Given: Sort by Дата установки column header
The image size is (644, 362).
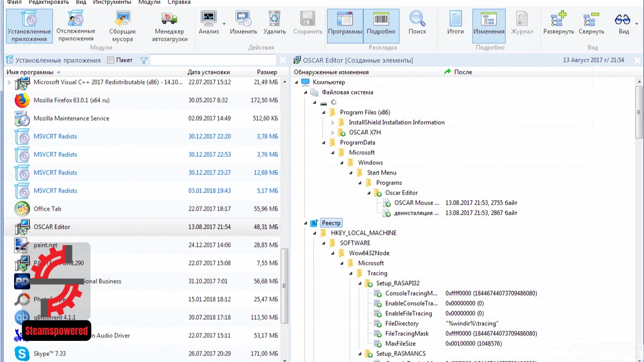Looking at the screenshot, I should point(215,72).
